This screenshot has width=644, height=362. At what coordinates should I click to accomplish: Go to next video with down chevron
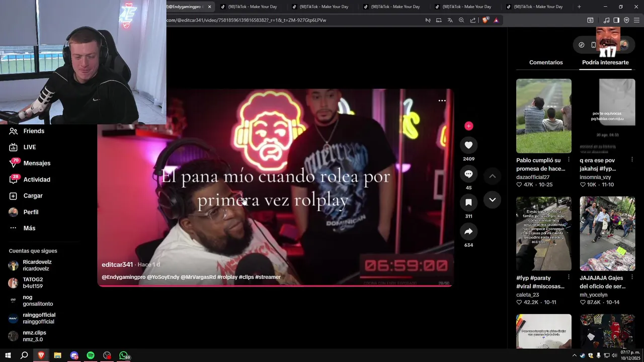click(x=493, y=200)
